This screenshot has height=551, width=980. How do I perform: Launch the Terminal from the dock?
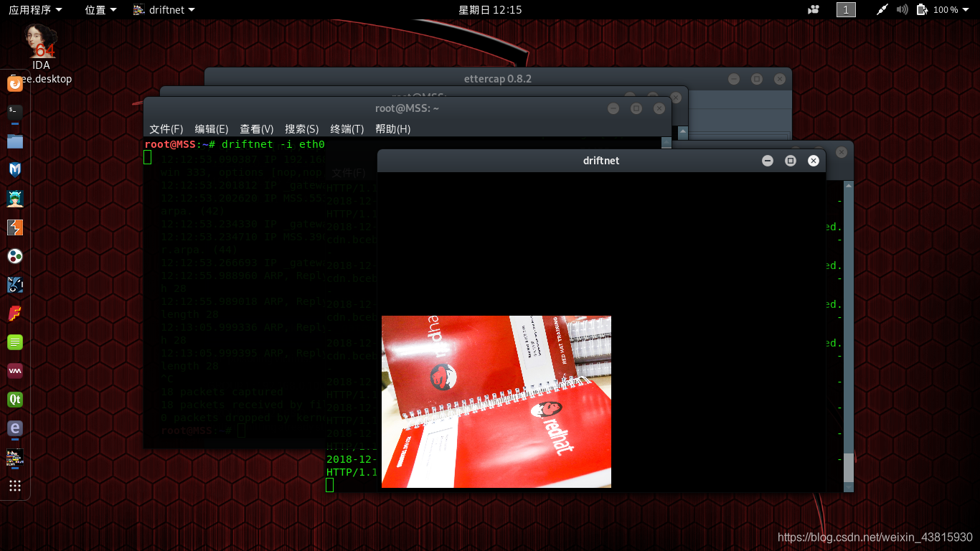tap(15, 112)
